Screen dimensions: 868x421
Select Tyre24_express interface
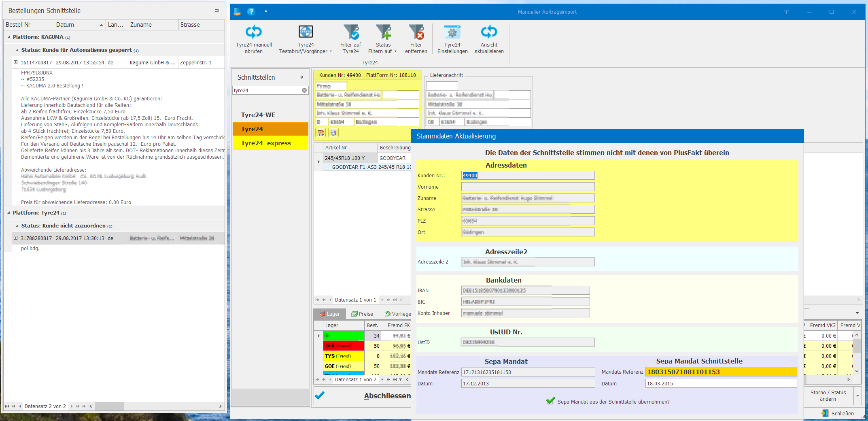tap(270, 143)
